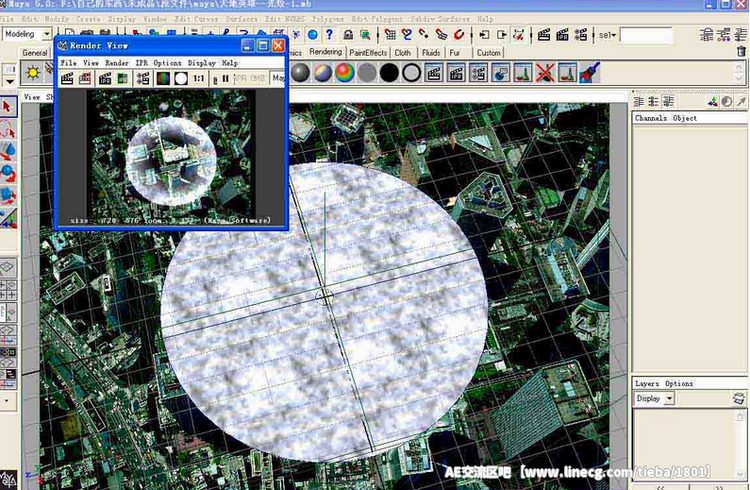Viewport: 750px width, 490px height.
Task: Redo previous render in Render View
Action: tap(67, 78)
